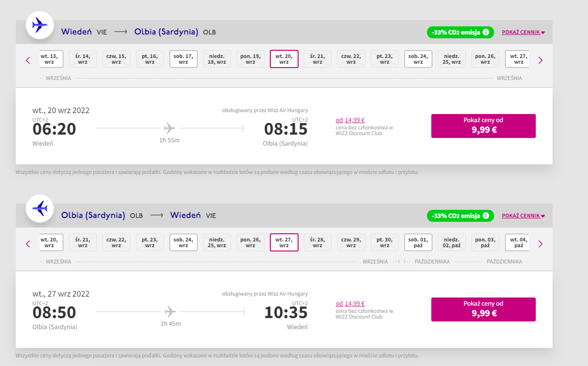Click the return flight airplane logo icon
Viewport: 588px width, 366px height.
[39, 208]
